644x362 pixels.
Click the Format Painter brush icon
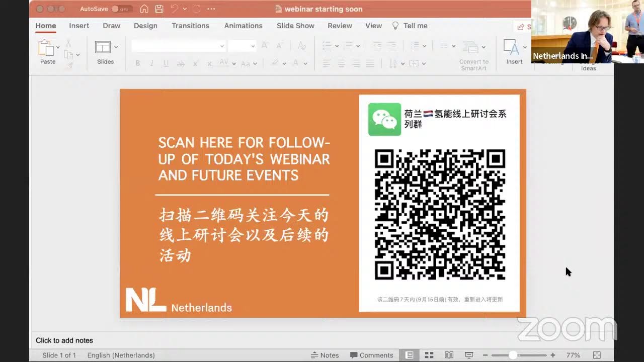click(x=70, y=65)
